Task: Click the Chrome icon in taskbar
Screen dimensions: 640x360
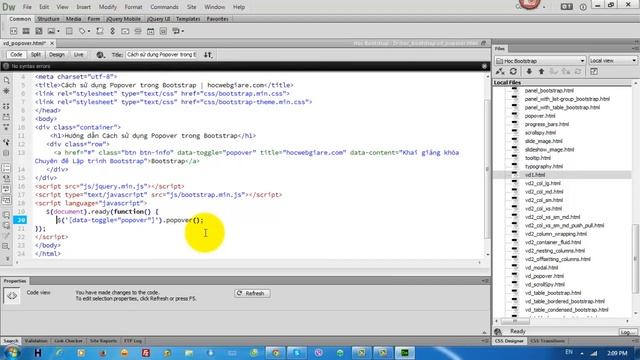Action: pyautogui.click(x=276, y=353)
